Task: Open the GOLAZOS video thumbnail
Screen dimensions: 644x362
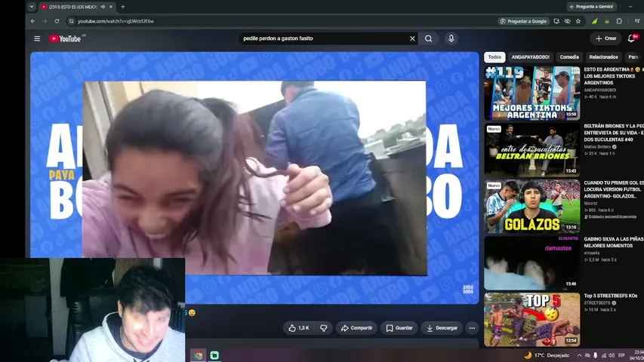Action: (532, 207)
